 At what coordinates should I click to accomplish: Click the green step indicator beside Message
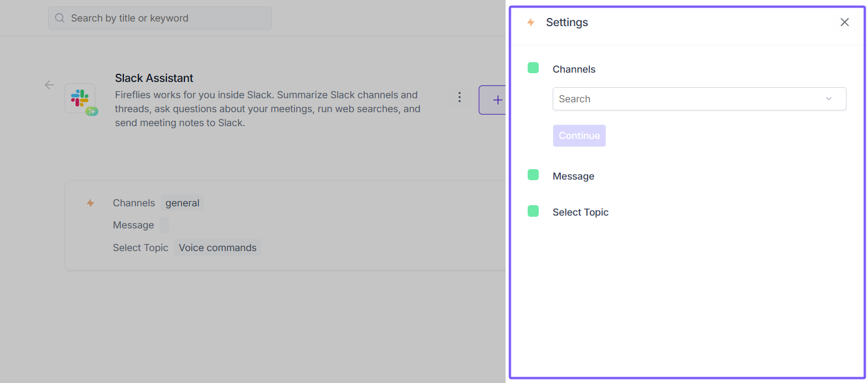point(533,175)
